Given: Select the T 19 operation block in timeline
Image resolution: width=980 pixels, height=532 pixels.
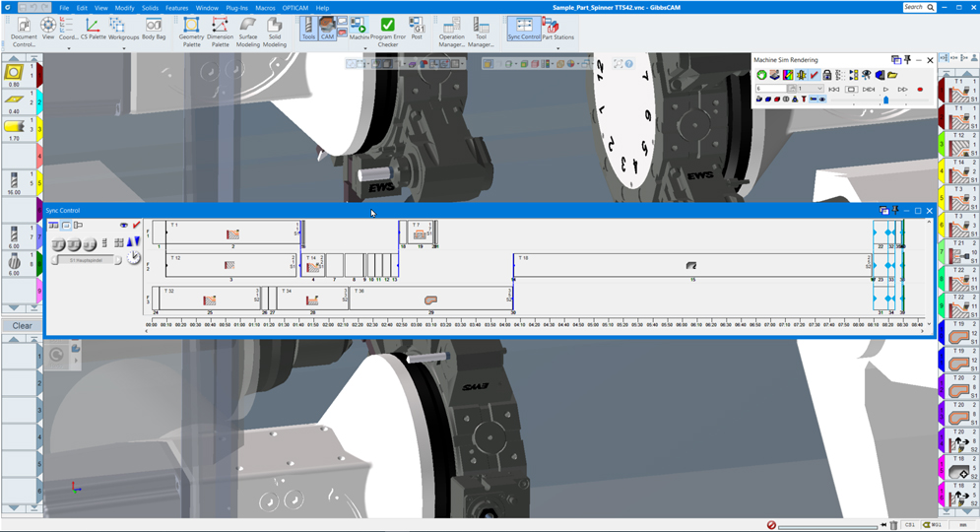Looking at the screenshot, I should (689, 265).
